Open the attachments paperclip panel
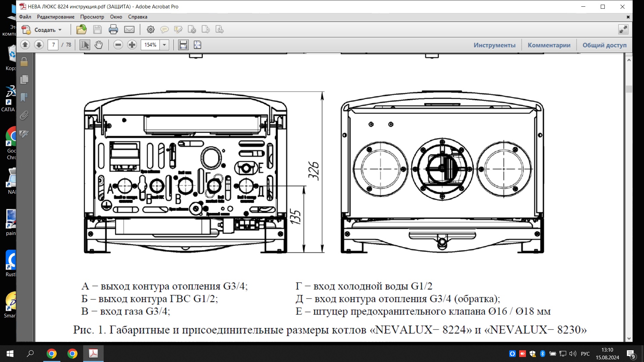Screen dimensions: 644x362 click(24, 116)
